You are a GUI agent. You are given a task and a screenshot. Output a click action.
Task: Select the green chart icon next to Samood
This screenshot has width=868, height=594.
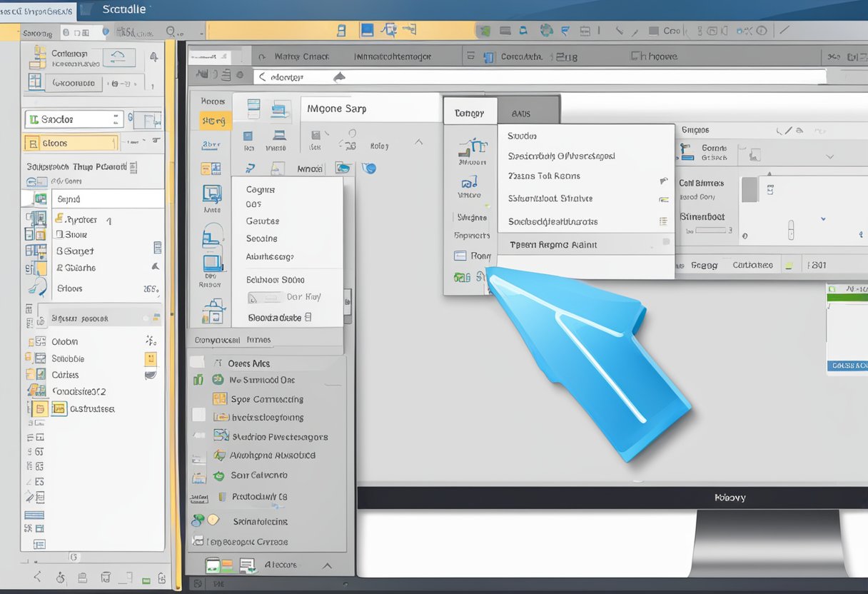pyautogui.click(x=198, y=380)
